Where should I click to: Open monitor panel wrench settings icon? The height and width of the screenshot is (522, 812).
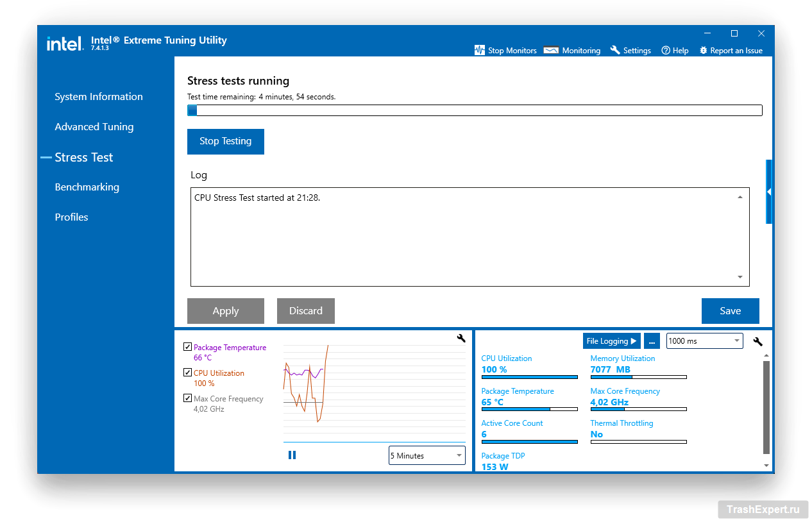click(757, 341)
